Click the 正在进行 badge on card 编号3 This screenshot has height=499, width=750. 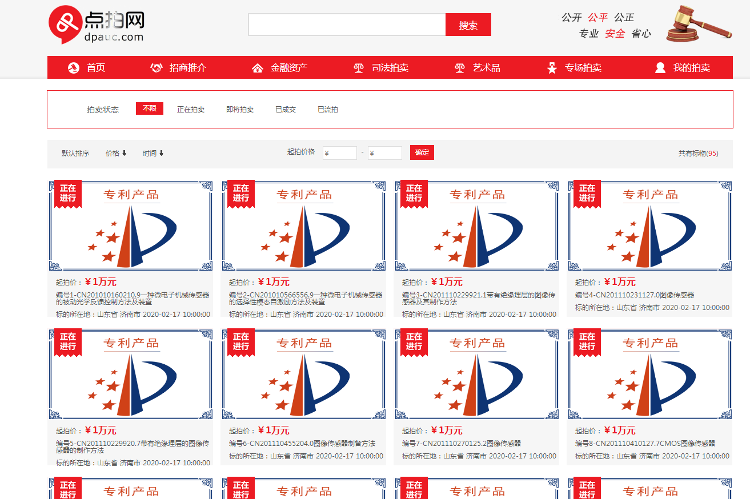[x=414, y=193]
